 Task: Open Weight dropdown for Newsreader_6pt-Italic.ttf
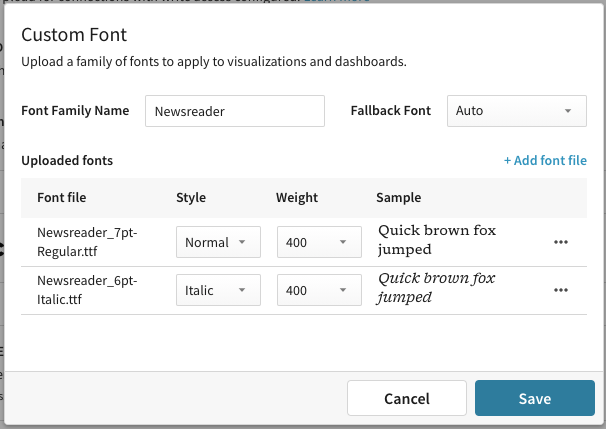(x=319, y=290)
